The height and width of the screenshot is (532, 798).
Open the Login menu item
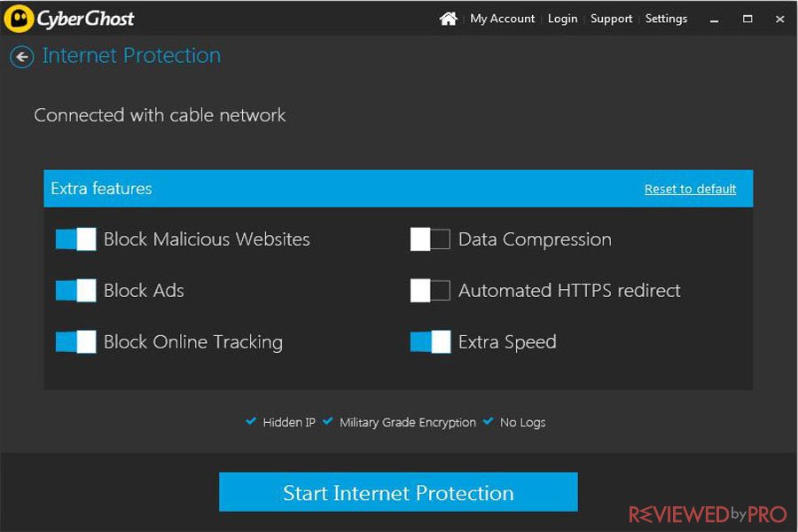[562, 19]
